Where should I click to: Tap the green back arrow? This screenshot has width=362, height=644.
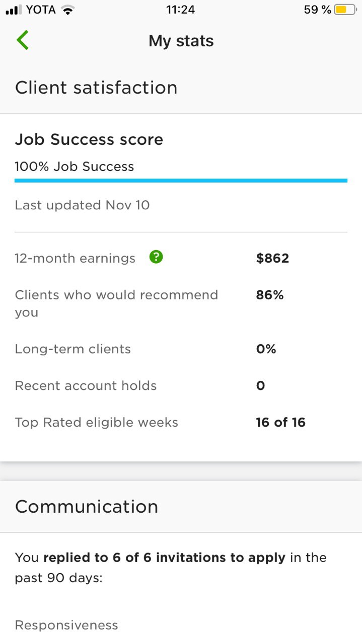tap(23, 40)
